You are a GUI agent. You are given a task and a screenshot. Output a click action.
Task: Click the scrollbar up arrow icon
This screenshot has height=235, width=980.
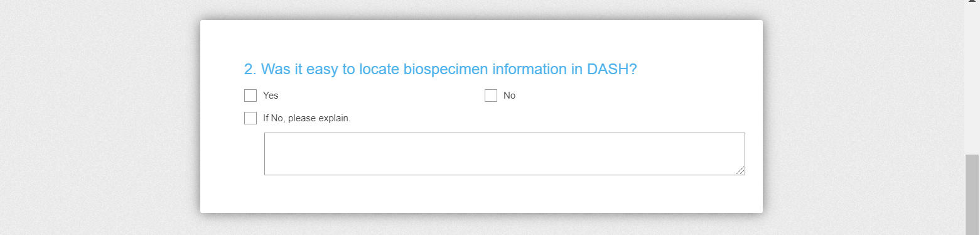(x=972, y=3)
